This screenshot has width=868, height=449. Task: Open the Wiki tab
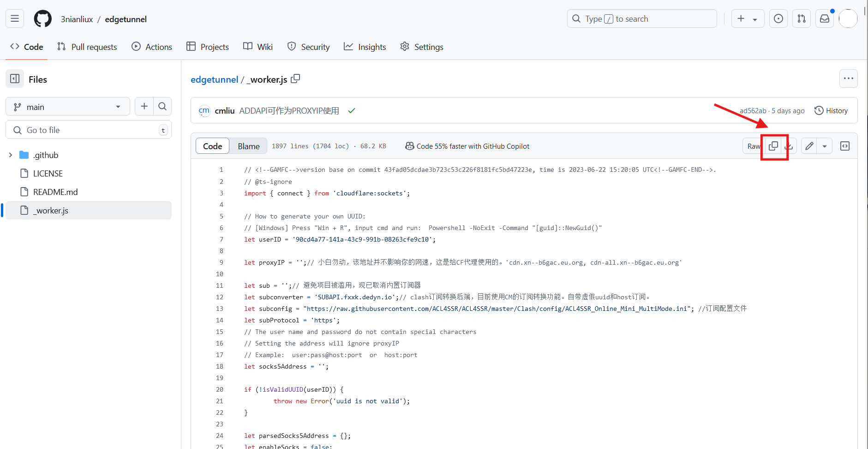[x=258, y=47]
